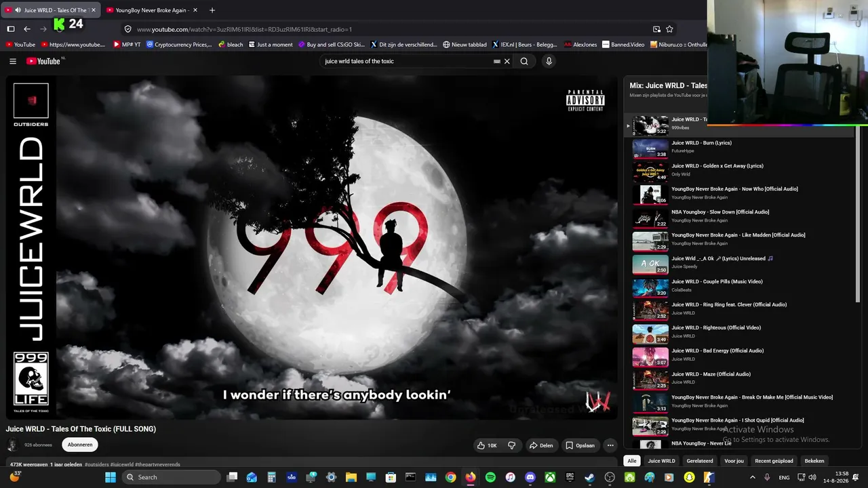Open the Buy and sell CS:GO Skins bookmark
The image size is (868, 488).
[x=332, y=45]
